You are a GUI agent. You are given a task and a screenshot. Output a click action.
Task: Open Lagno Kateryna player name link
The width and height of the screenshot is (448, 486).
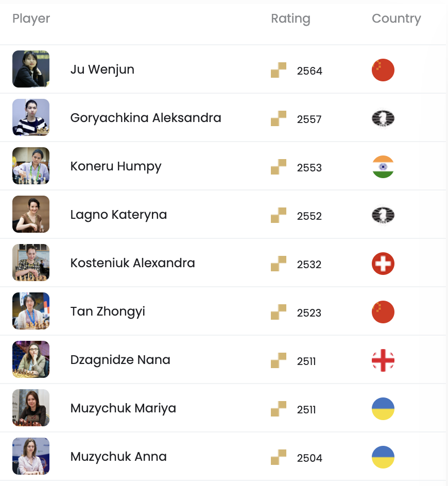click(x=119, y=215)
